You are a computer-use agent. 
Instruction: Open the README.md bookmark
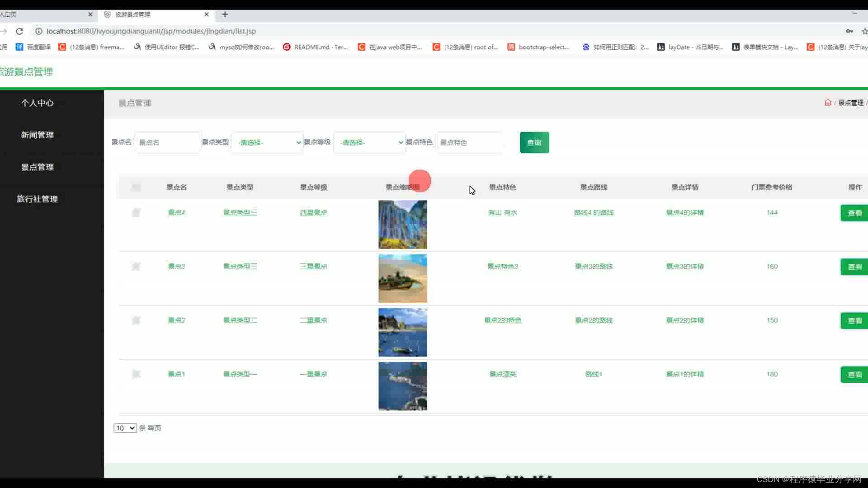tap(316, 47)
